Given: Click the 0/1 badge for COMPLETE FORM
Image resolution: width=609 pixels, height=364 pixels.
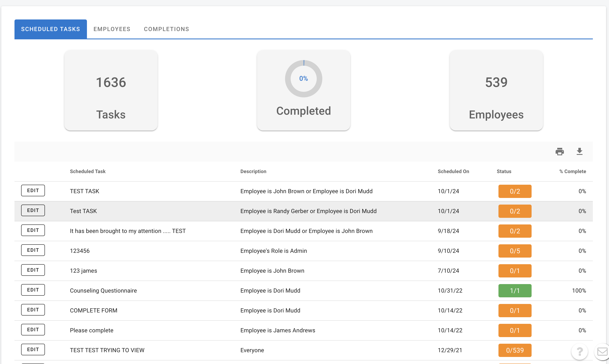Looking at the screenshot, I should (x=515, y=311).
